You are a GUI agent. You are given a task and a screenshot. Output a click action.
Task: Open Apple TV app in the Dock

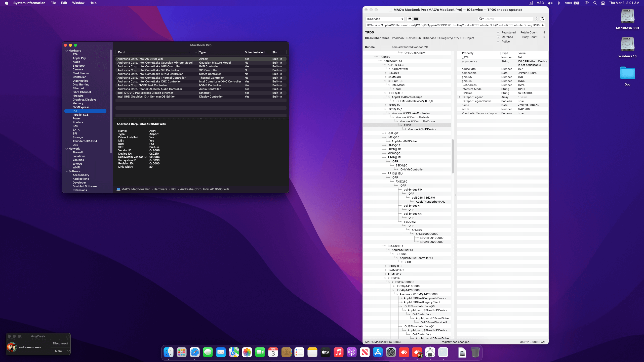coord(326,352)
